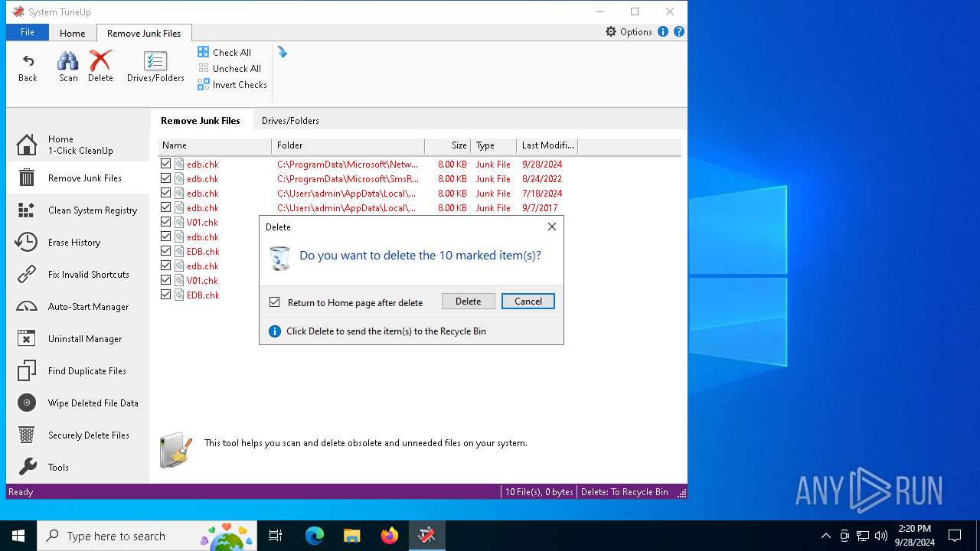Viewport: 980px width, 551px height.
Task: Open Task View on taskbar
Action: click(276, 536)
